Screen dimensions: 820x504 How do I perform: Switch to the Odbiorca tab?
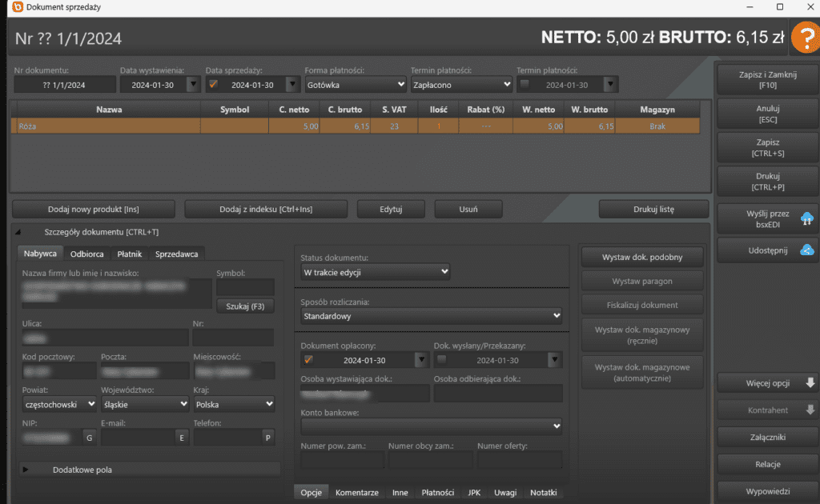pos(86,254)
